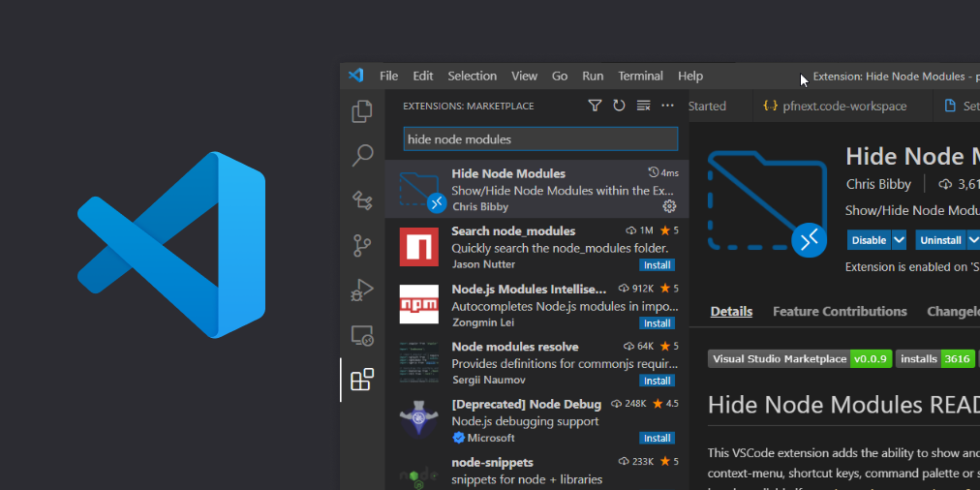The width and height of the screenshot is (980, 490).
Task: Open the Run menu
Action: click(x=593, y=76)
